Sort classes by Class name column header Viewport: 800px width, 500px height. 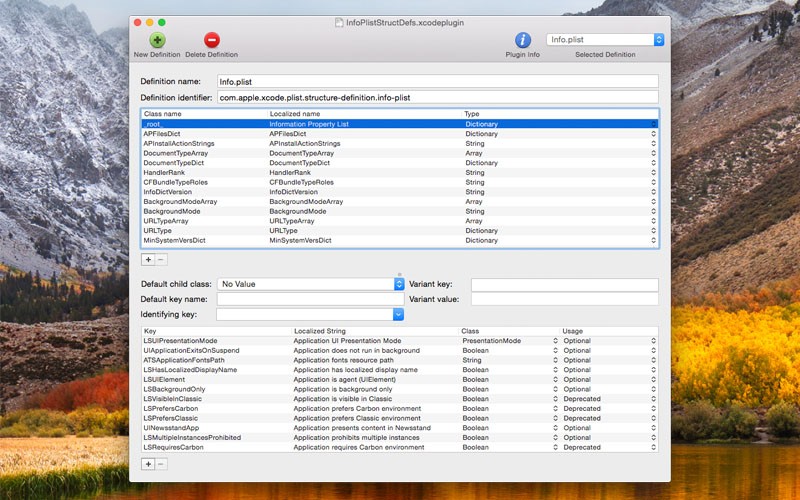(205, 114)
